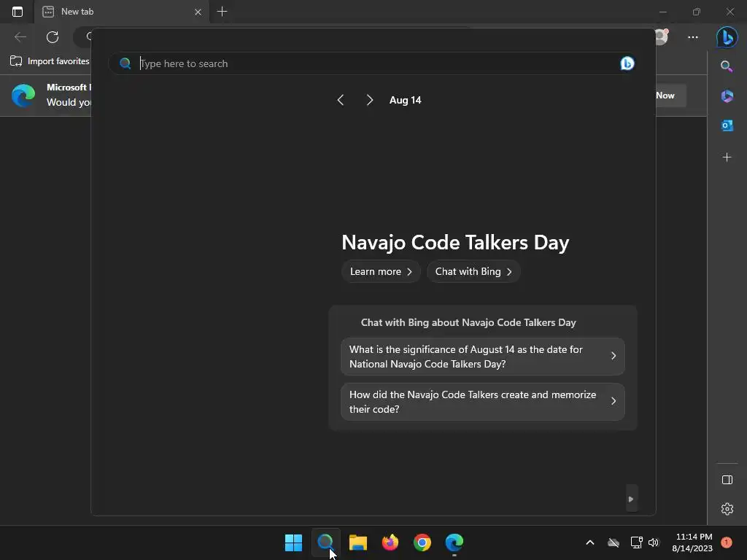Image resolution: width=747 pixels, height=560 pixels.
Task: Restore down the Edge window
Action: tap(696, 12)
